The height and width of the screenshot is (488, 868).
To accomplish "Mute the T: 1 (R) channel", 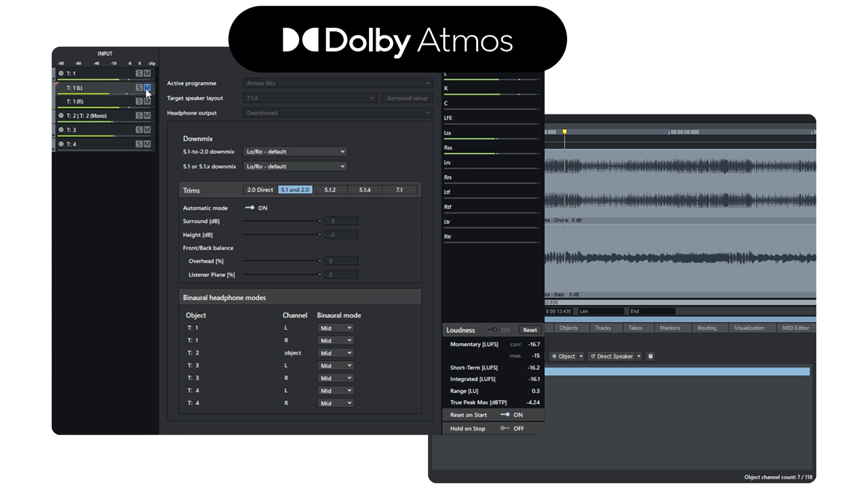I will tap(147, 101).
